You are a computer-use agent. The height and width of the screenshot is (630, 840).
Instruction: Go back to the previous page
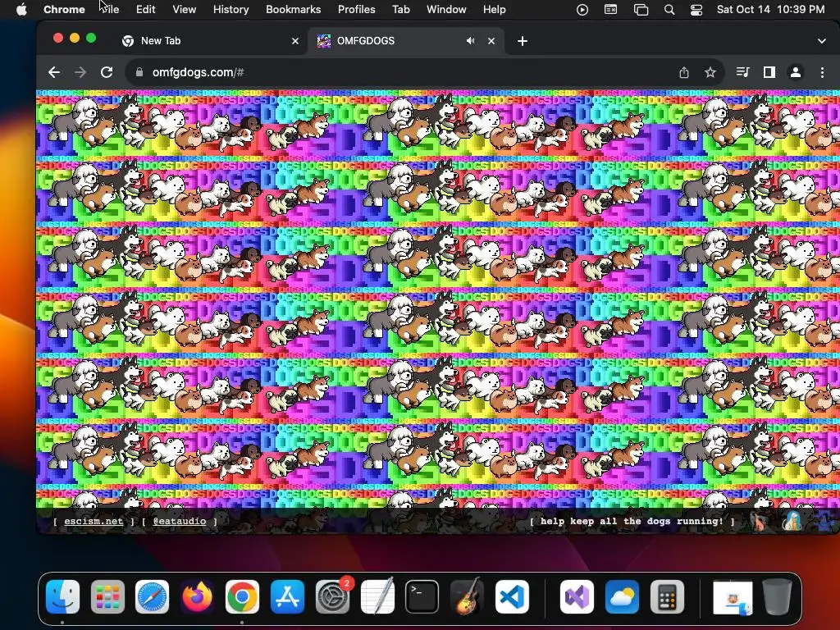[x=53, y=72]
